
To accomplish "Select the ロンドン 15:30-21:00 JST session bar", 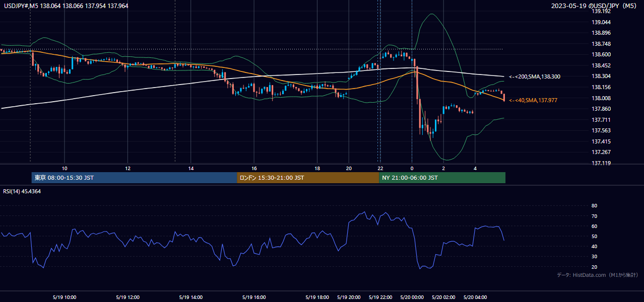I will point(308,178).
